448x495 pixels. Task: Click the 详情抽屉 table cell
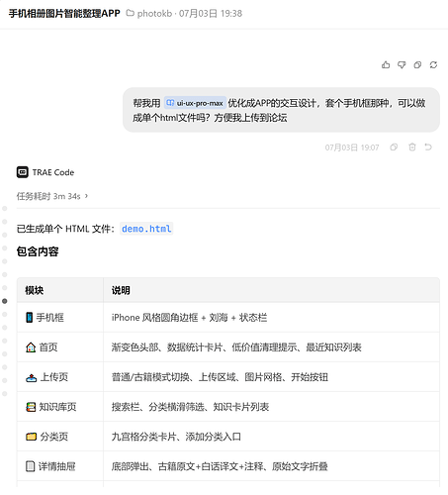pos(60,466)
